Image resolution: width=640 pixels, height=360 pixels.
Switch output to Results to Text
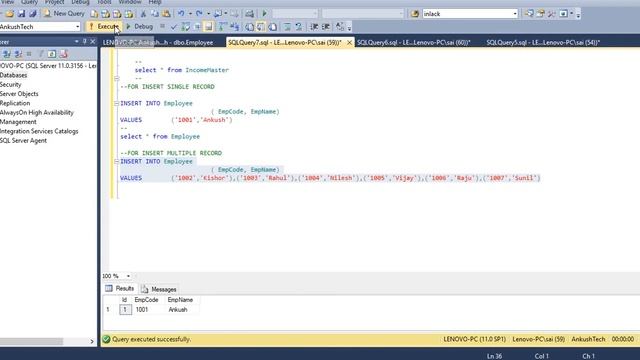tap(249, 27)
